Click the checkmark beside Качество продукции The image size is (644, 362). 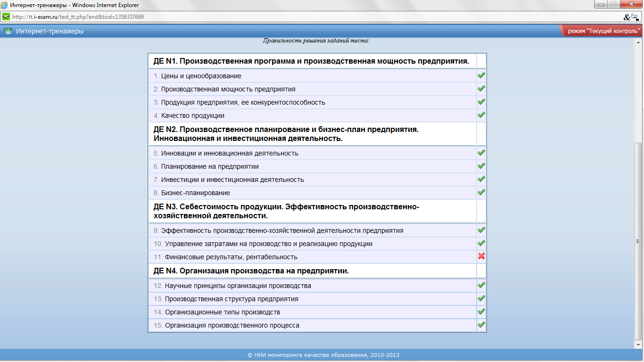(x=481, y=115)
